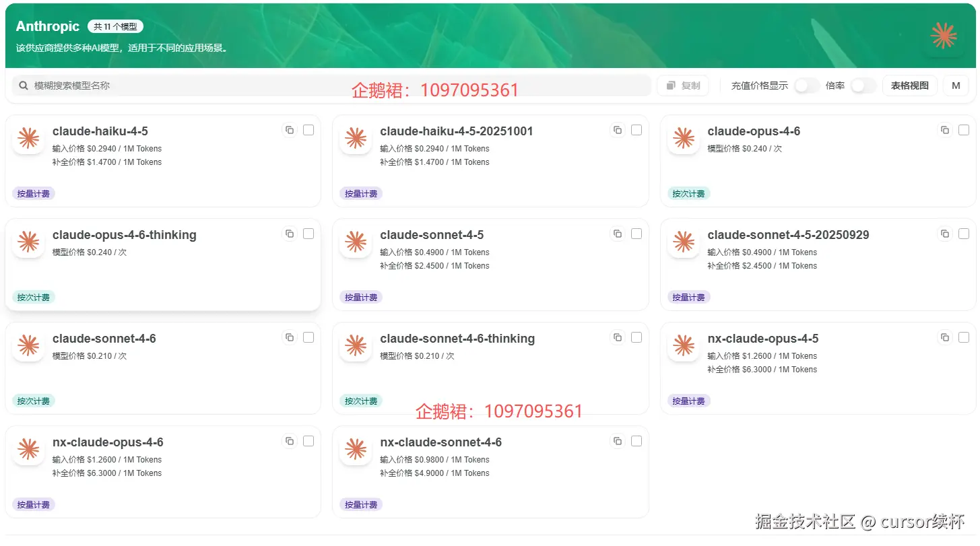Click the claude-haiku-4-5-20251001 card logo
Screen dimensions: 980x546
click(x=356, y=138)
